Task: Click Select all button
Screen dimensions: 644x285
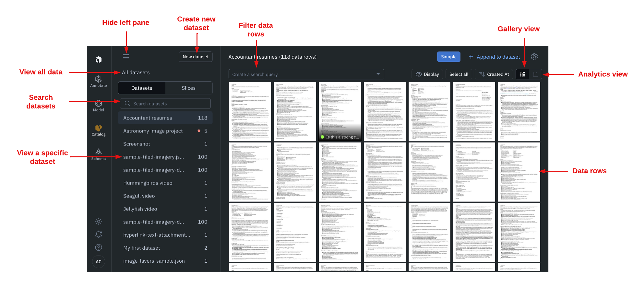Action: coord(459,74)
